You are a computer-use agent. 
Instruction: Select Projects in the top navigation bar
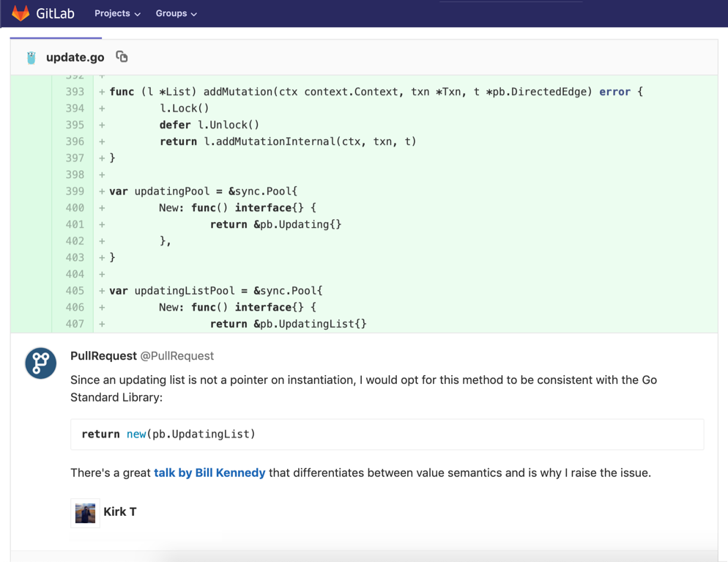pyautogui.click(x=112, y=13)
